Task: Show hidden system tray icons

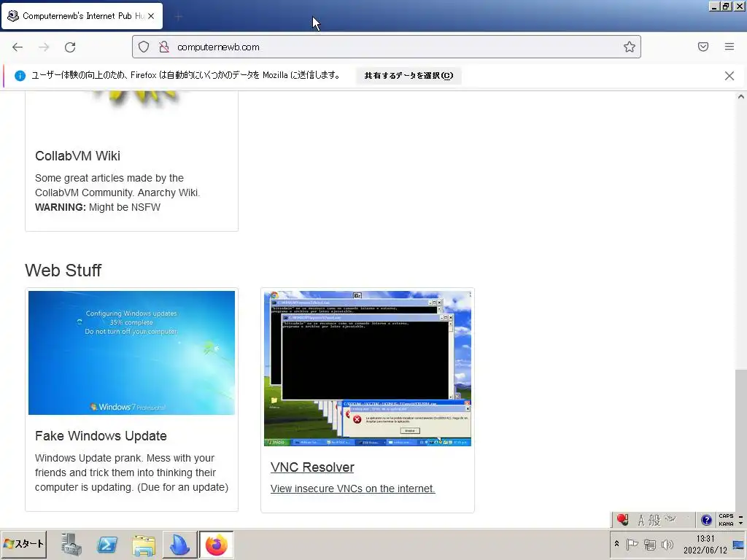Action: [x=616, y=544]
